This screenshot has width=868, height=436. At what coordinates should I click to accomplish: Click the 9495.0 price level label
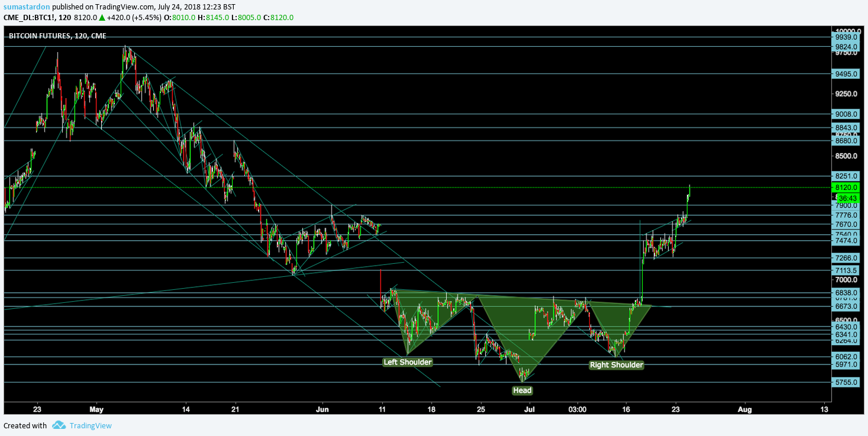click(x=846, y=74)
